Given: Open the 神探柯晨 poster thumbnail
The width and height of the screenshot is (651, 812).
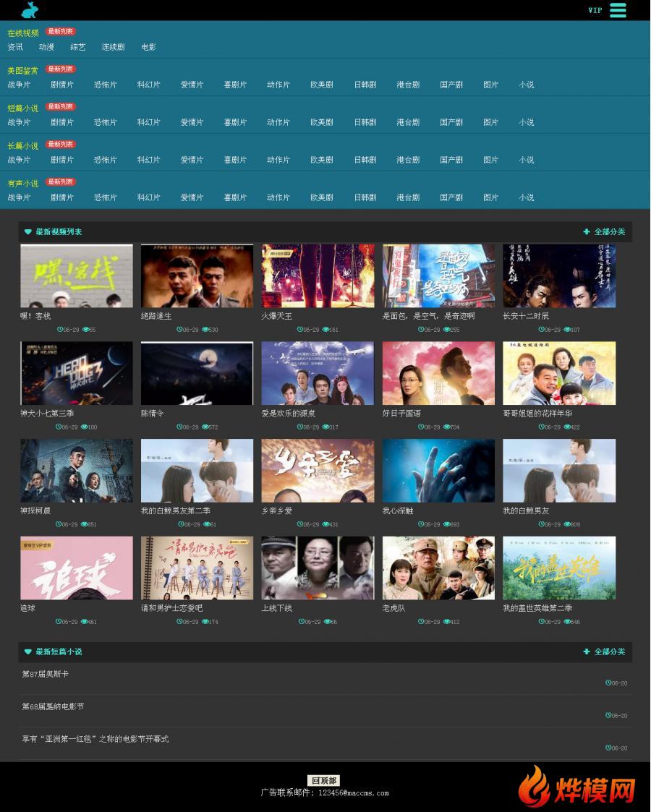Looking at the screenshot, I should [77, 471].
